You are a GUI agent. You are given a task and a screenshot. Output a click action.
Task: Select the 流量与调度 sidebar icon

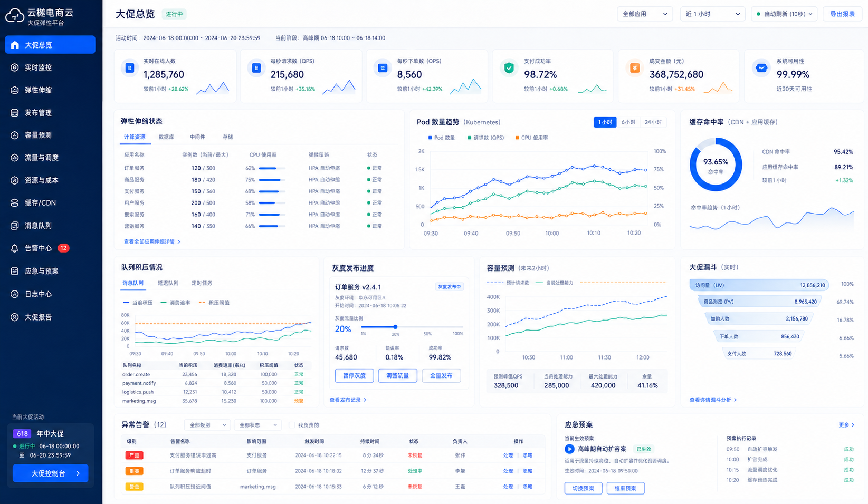click(x=15, y=158)
